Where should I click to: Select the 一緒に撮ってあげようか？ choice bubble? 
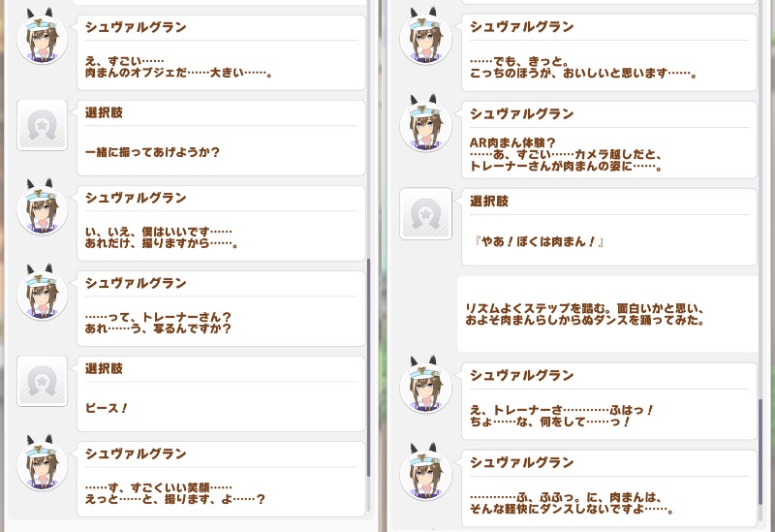pos(221,138)
